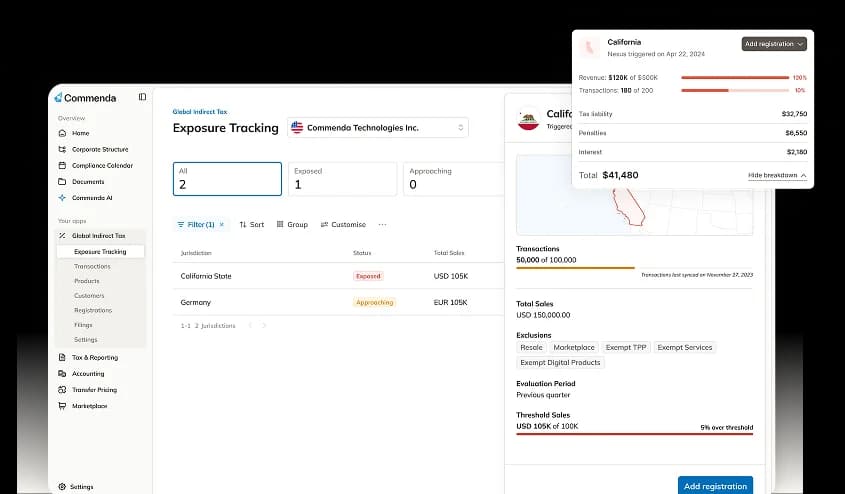Select the Exposed tab card

pos(343,179)
